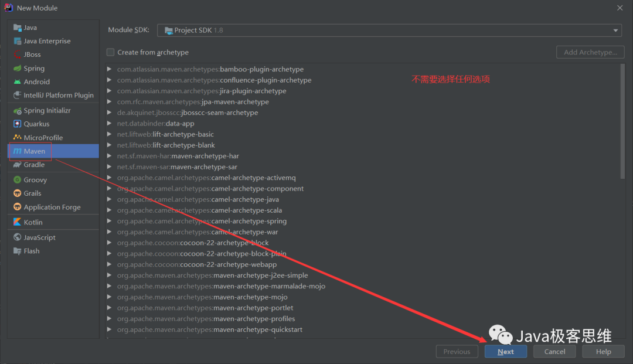Click the Maven 'm' icon
The height and width of the screenshot is (364, 633).
click(x=18, y=151)
